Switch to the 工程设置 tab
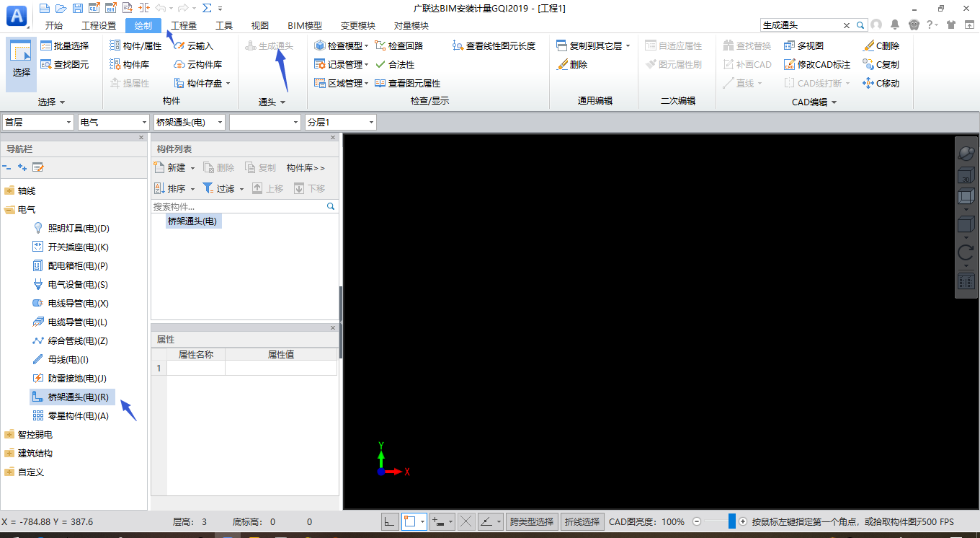Screen dimensions: 980x538 pos(99,25)
